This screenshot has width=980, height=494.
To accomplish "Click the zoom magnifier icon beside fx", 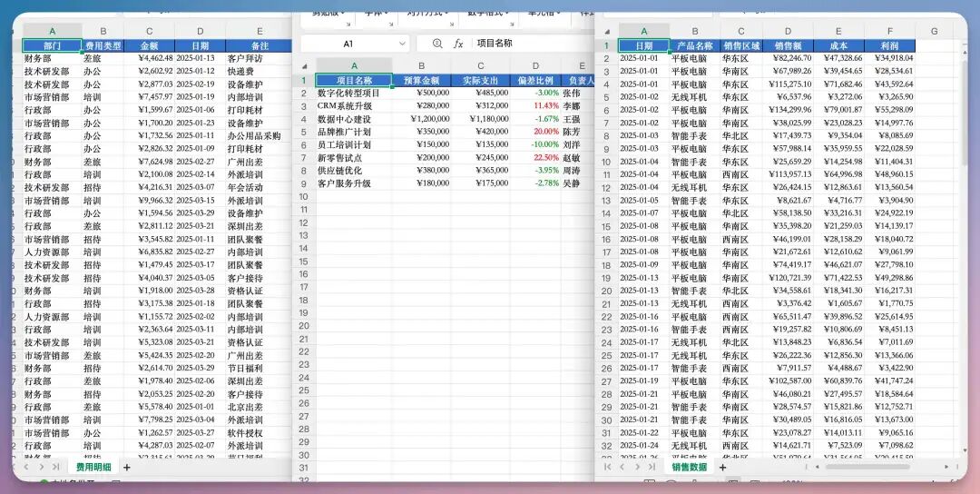I will tap(437, 44).
